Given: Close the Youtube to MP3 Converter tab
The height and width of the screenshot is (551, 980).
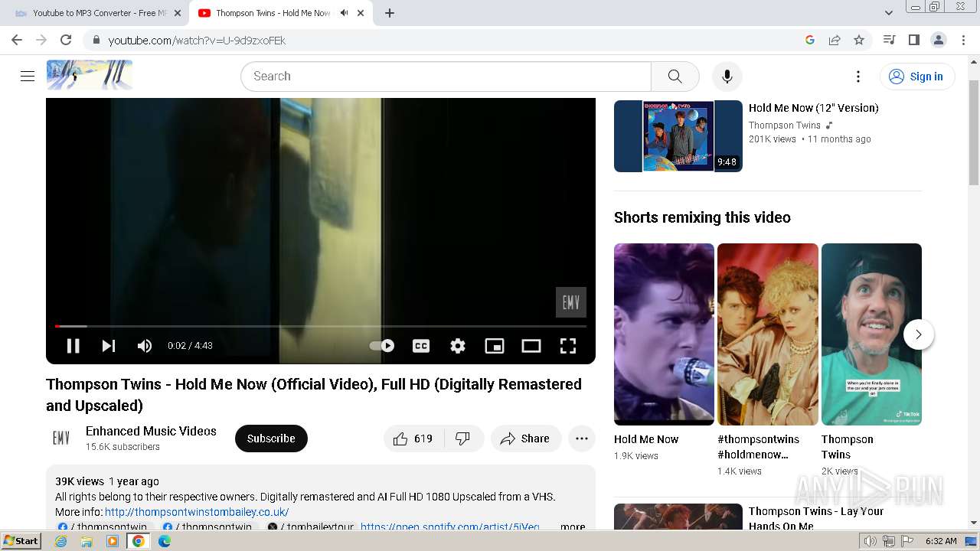Looking at the screenshot, I should click(178, 13).
